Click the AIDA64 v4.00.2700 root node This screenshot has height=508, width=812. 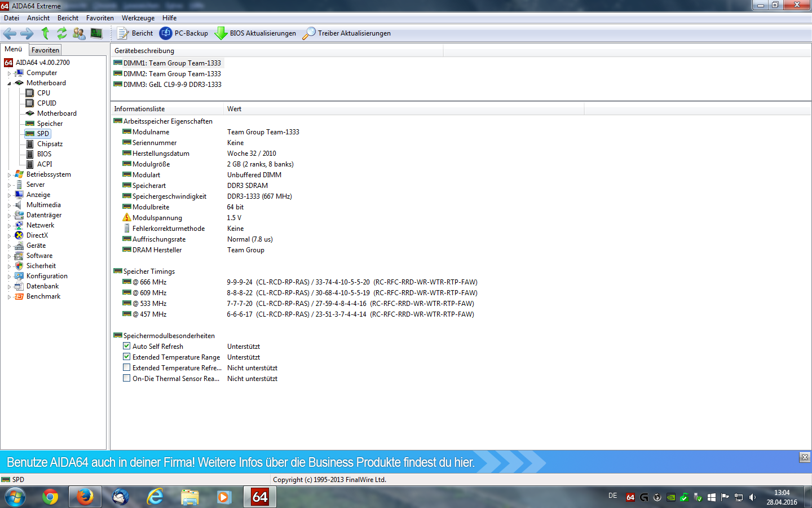click(x=43, y=63)
